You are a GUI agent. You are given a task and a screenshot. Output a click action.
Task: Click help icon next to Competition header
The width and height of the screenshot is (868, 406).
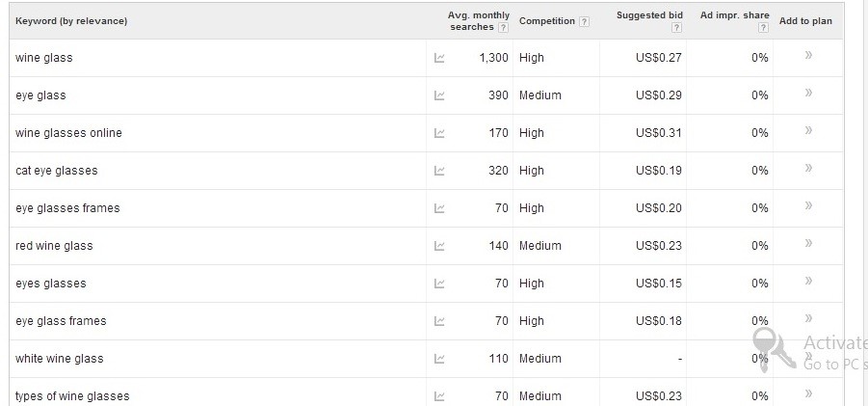(x=584, y=21)
